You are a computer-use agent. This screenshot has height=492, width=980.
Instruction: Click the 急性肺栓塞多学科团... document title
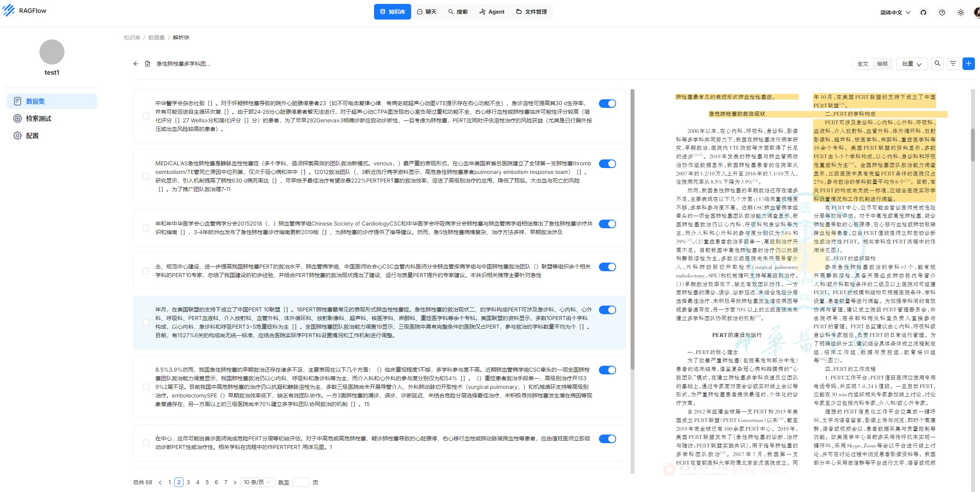coord(184,64)
